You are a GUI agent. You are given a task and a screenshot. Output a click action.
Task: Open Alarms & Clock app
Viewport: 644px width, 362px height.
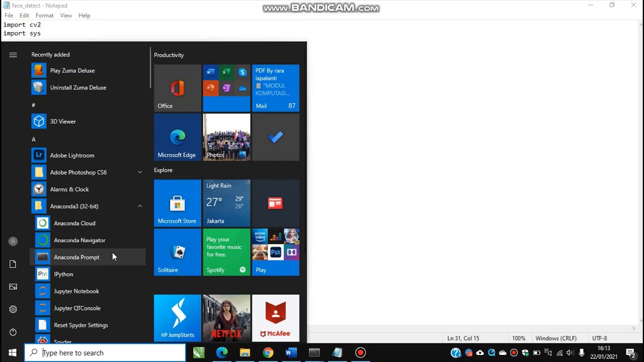click(x=88, y=189)
